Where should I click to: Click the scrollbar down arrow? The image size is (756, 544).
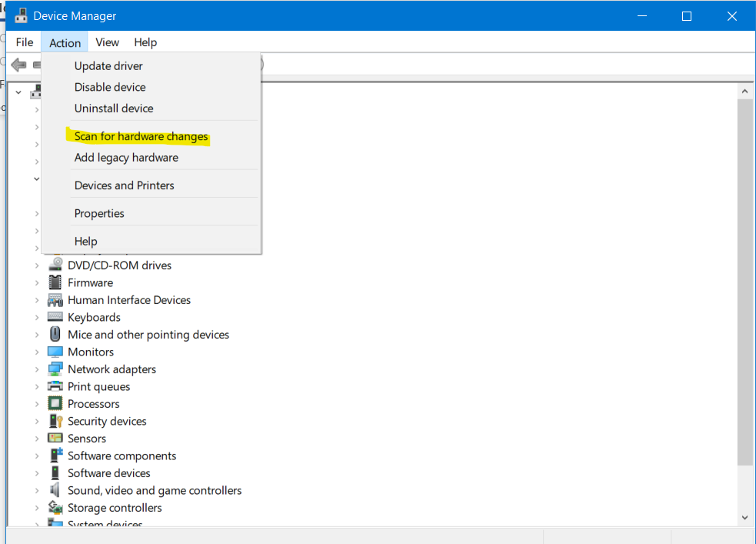745,518
